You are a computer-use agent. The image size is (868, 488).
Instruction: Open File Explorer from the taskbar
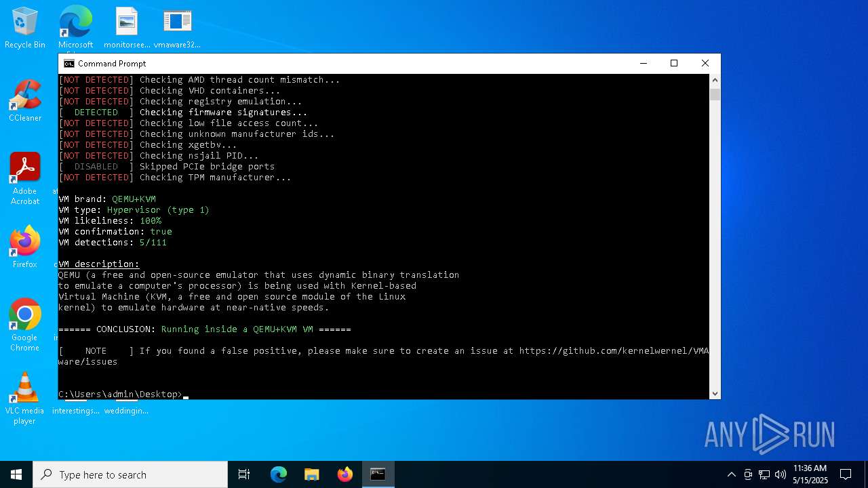pos(312,474)
